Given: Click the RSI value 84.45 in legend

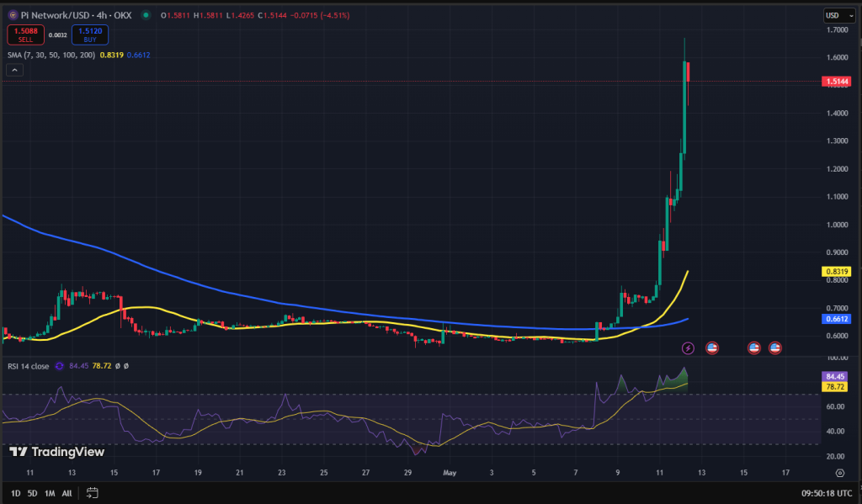Looking at the screenshot, I should (x=78, y=366).
